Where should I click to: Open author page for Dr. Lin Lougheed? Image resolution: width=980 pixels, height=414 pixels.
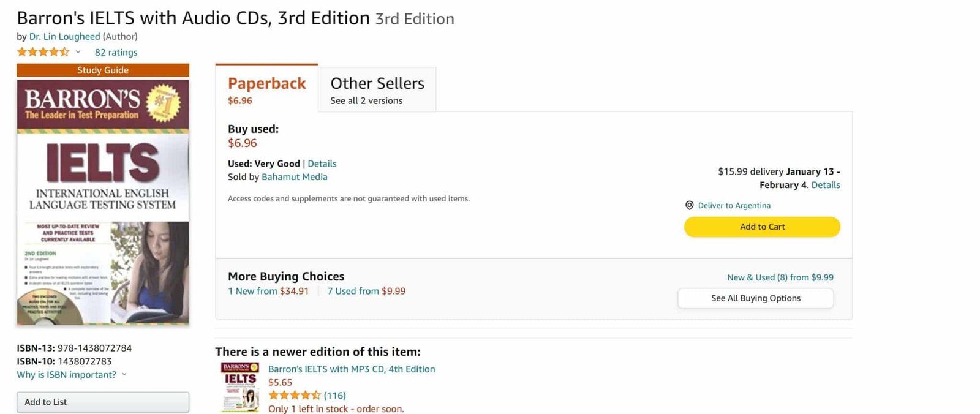pyautogui.click(x=64, y=36)
